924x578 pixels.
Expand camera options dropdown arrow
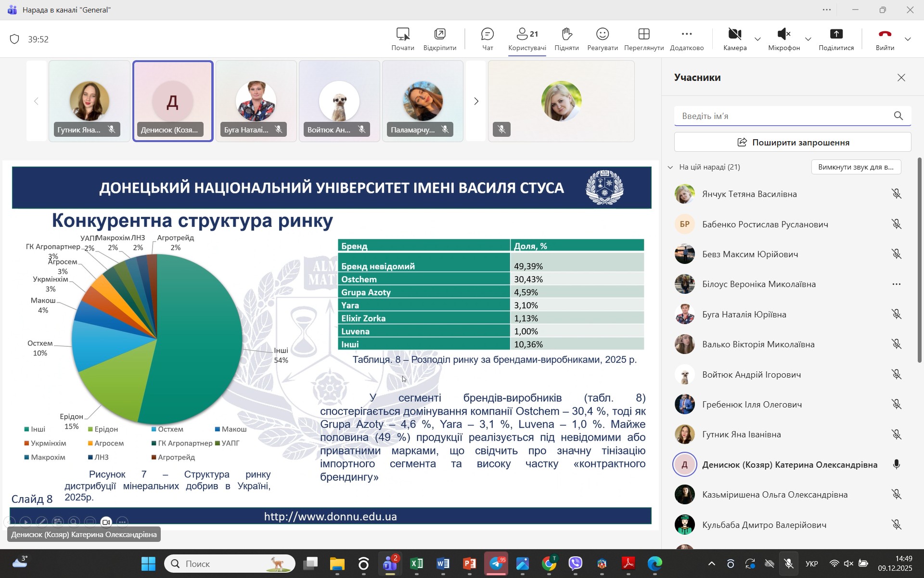click(x=757, y=39)
